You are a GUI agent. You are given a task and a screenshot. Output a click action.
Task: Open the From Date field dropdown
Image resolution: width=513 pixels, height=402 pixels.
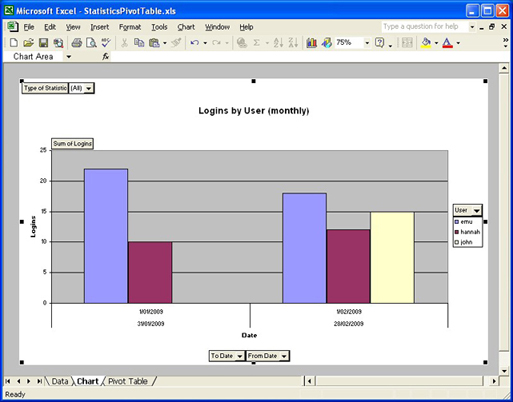pyautogui.click(x=284, y=356)
